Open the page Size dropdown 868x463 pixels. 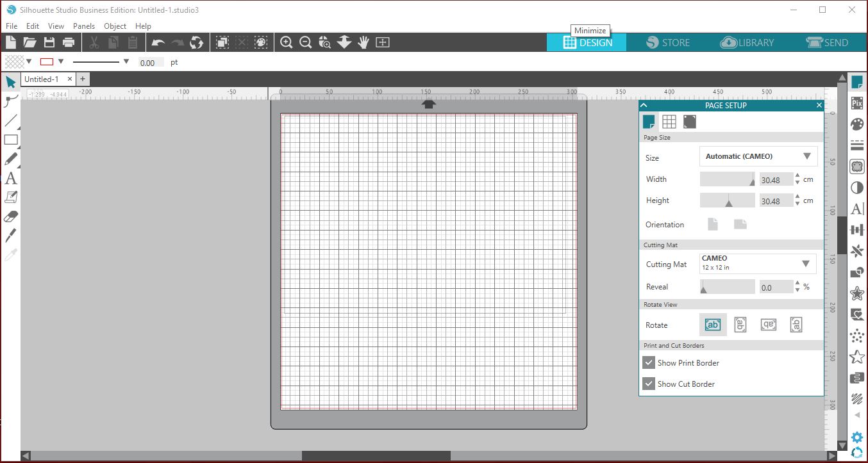coord(758,156)
